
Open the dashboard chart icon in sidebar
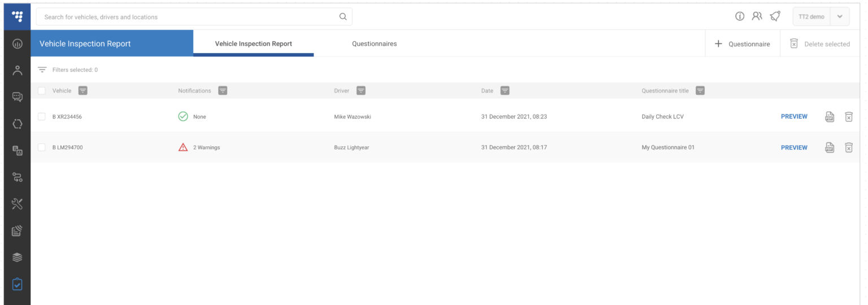(18, 43)
